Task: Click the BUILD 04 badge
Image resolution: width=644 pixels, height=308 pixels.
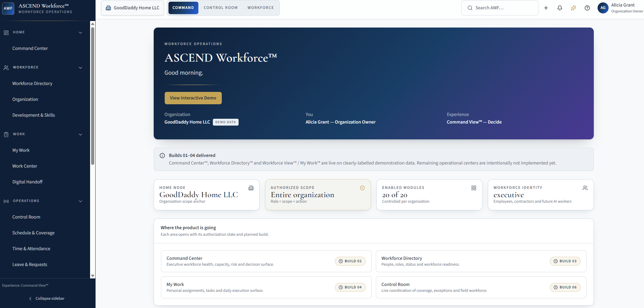Action: tap(350, 287)
